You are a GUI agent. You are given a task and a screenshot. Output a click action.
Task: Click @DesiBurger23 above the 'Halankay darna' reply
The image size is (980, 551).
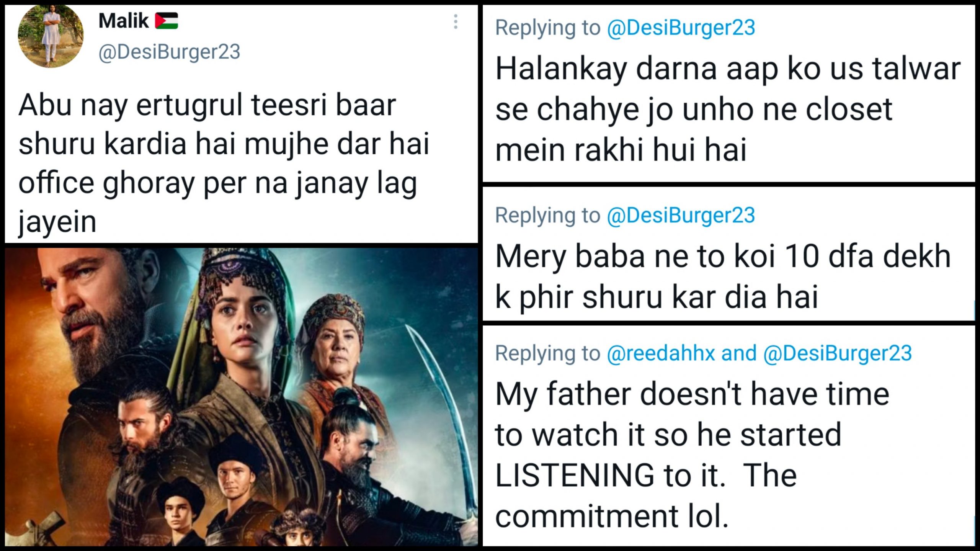pyautogui.click(x=681, y=28)
